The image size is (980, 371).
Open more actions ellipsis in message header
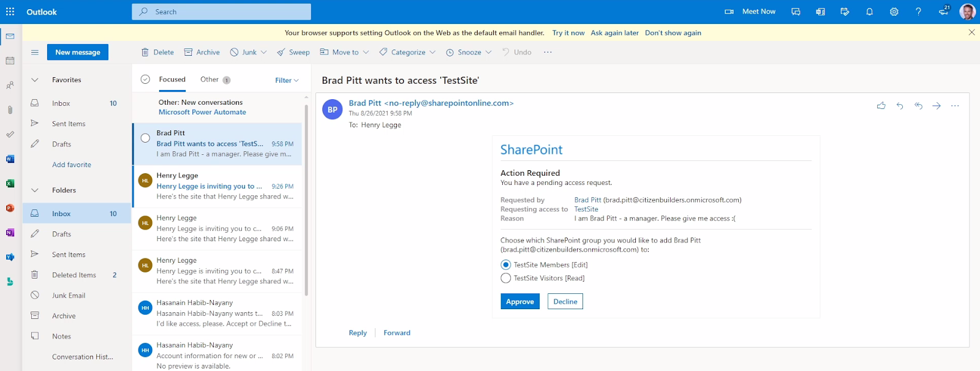[x=955, y=106]
